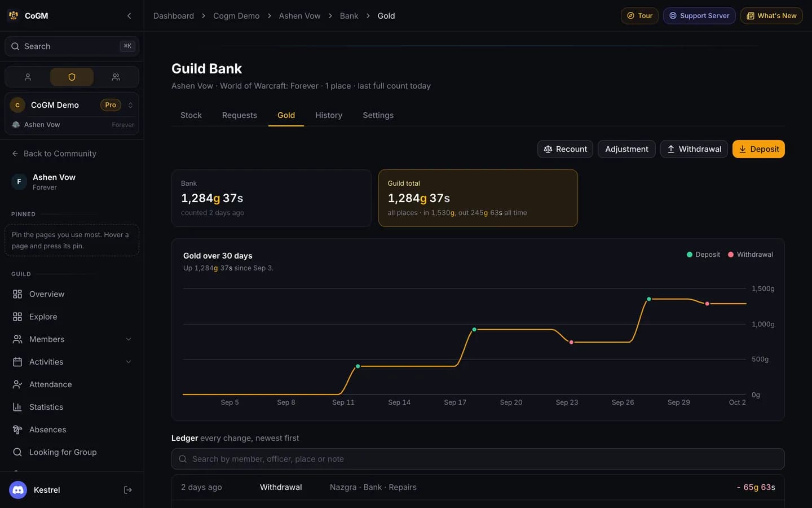
Task: Select the shield guild icon tab
Action: pos(72,77)
